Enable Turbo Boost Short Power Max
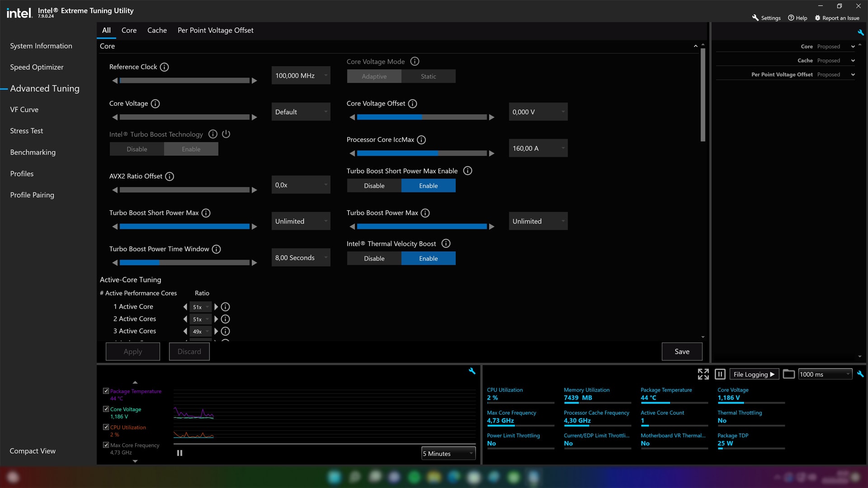 429,186
